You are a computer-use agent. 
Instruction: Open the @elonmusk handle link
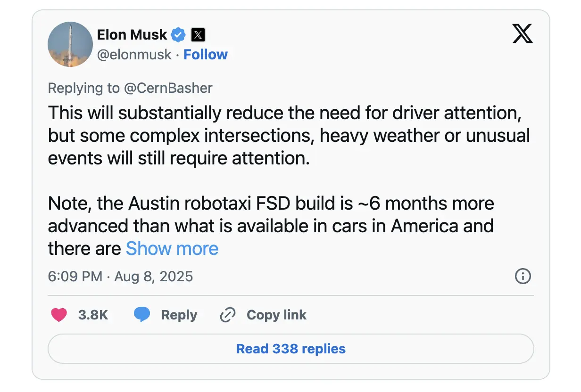click(x=134, y=55)
